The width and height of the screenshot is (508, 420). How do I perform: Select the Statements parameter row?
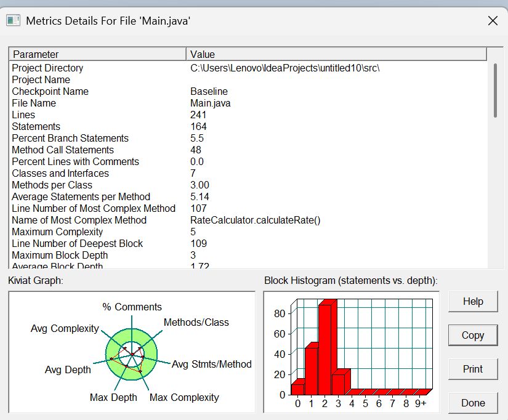[x=248, y=126]
